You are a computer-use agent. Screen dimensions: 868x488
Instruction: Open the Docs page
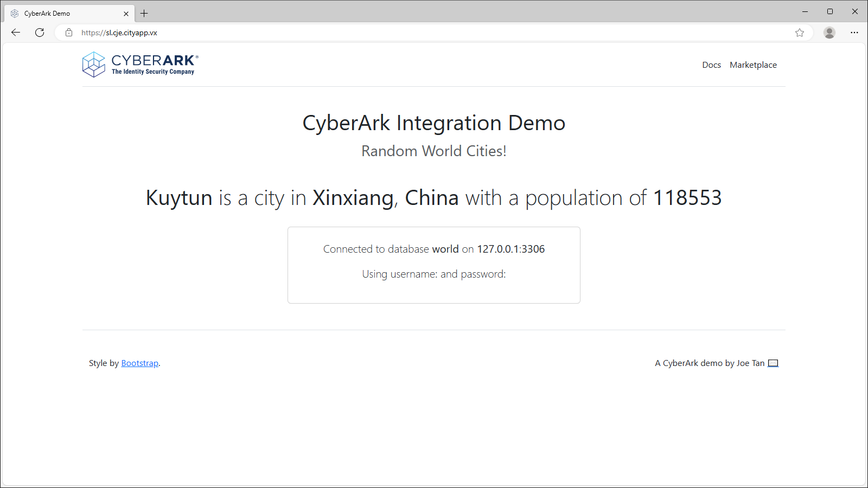click(x=711, y=65)
